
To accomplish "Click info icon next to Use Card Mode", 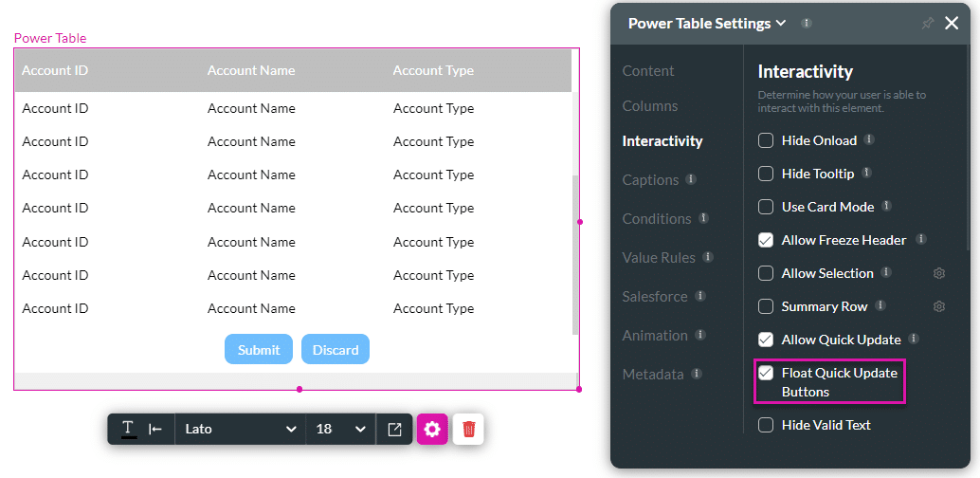I will click(884, 206).
